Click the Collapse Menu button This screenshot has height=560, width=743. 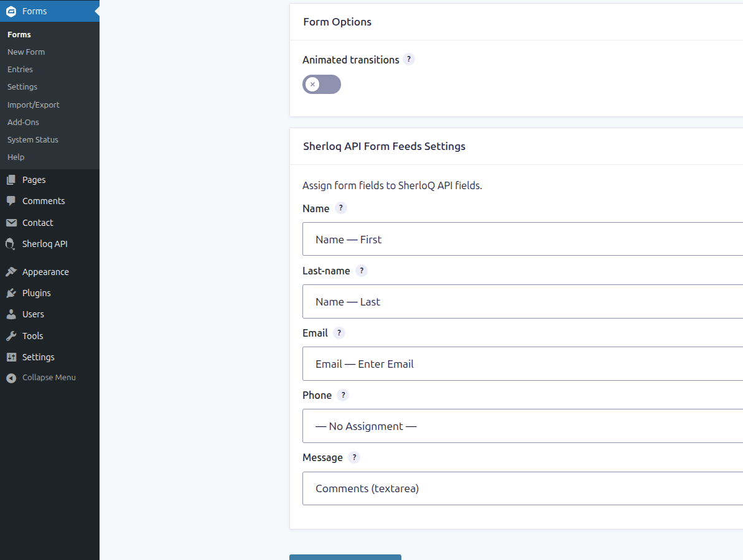(x=49, y=378)
